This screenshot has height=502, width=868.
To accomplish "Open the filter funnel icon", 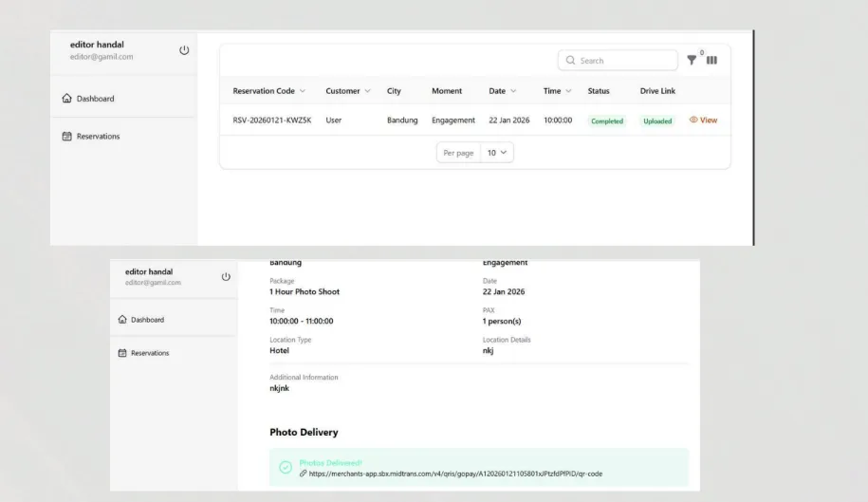I will coord(692,60).
